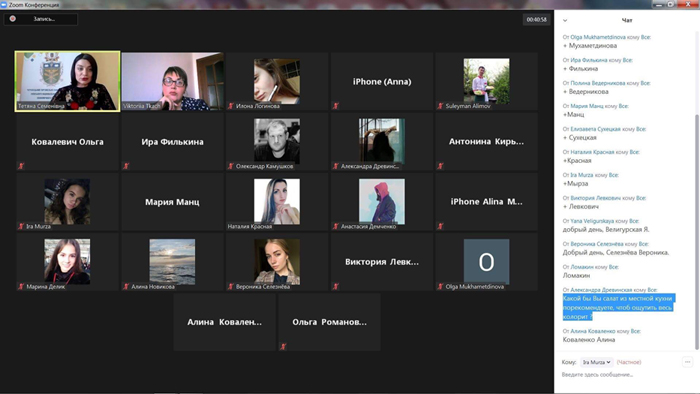Image resolution: width=700 pixels, height=394 pixels.
Task: Click the muted mic icon on Ольга Романов tile
Action: click(283, 346)
